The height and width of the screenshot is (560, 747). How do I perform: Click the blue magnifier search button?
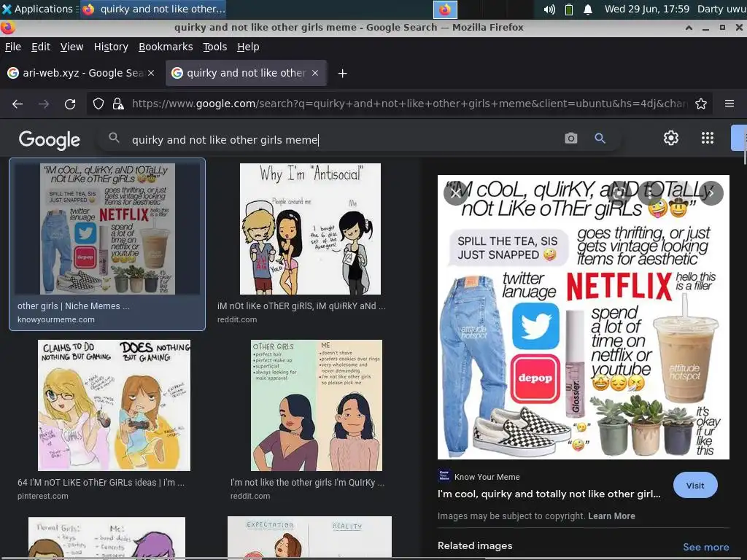(600, 139)
